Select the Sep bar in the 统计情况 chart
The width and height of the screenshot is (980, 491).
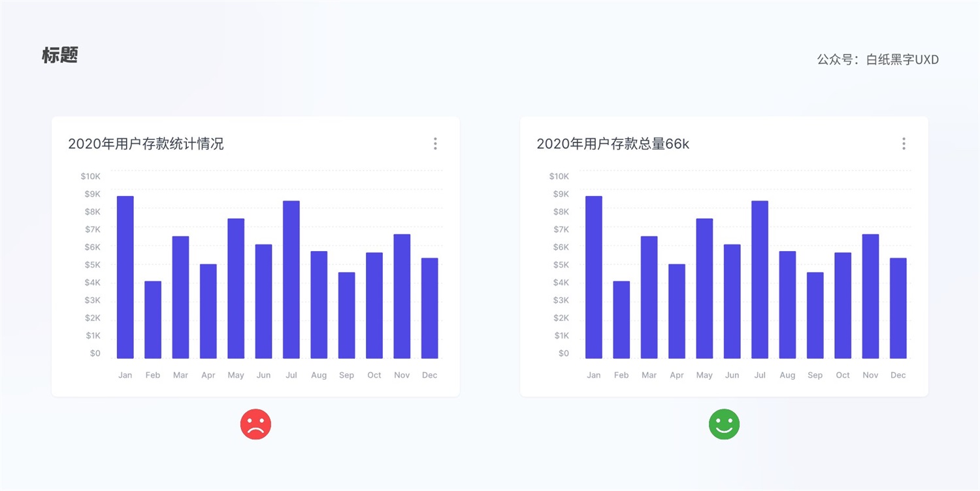(x=347, y=315)
